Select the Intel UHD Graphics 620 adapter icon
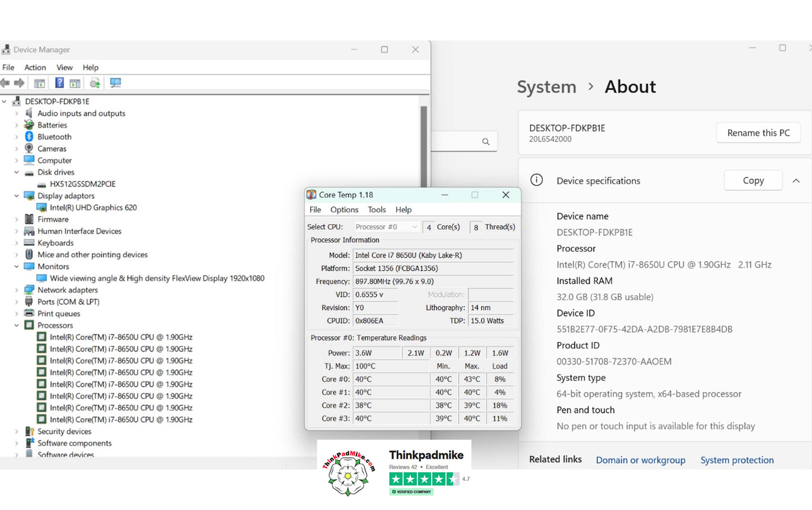Screen dimensions: 812x510 pos(42,207)
